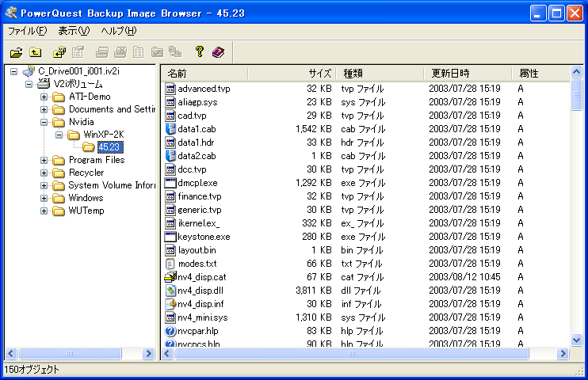Sort by the 名前 column header

(205, 74)
